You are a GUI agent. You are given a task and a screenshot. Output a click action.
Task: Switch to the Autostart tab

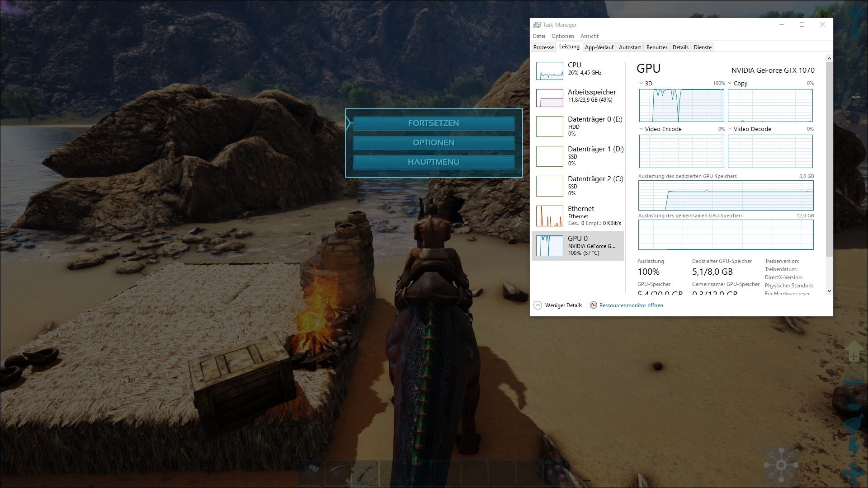click(630, 47)
